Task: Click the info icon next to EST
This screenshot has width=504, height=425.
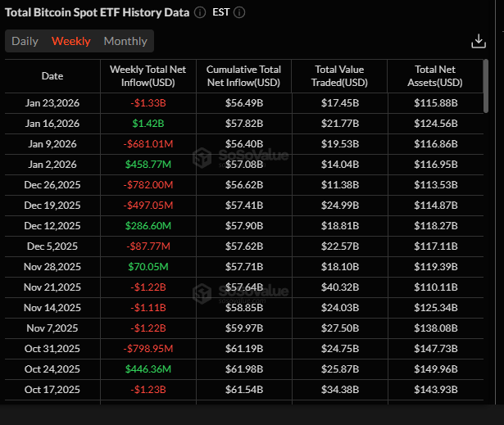Action: [239, 13]
